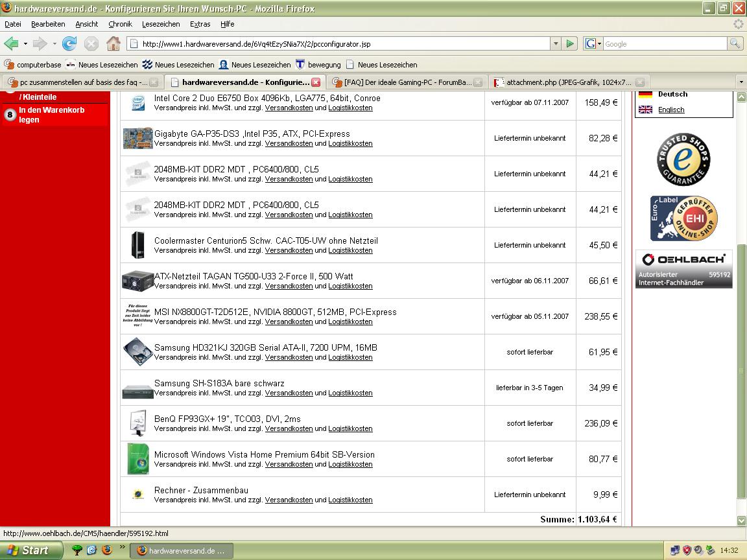Click the Samsung SH-S183A drive thumbnail

(137, 391)
